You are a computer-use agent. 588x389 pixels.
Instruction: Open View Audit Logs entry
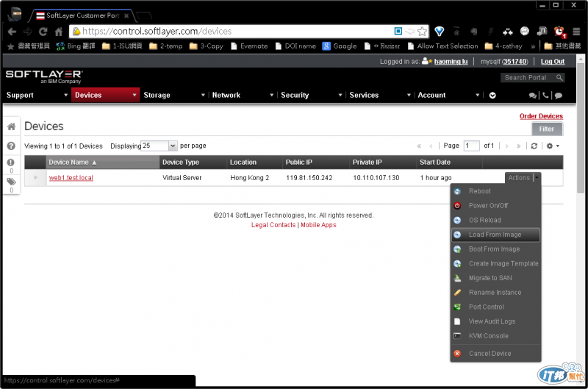(495, 321)
